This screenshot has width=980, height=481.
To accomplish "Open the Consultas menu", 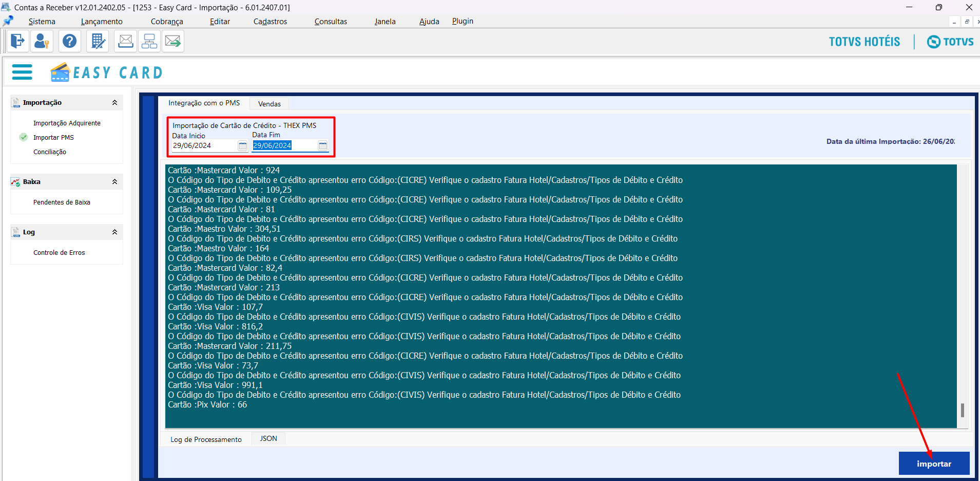I will click(331, 22).
